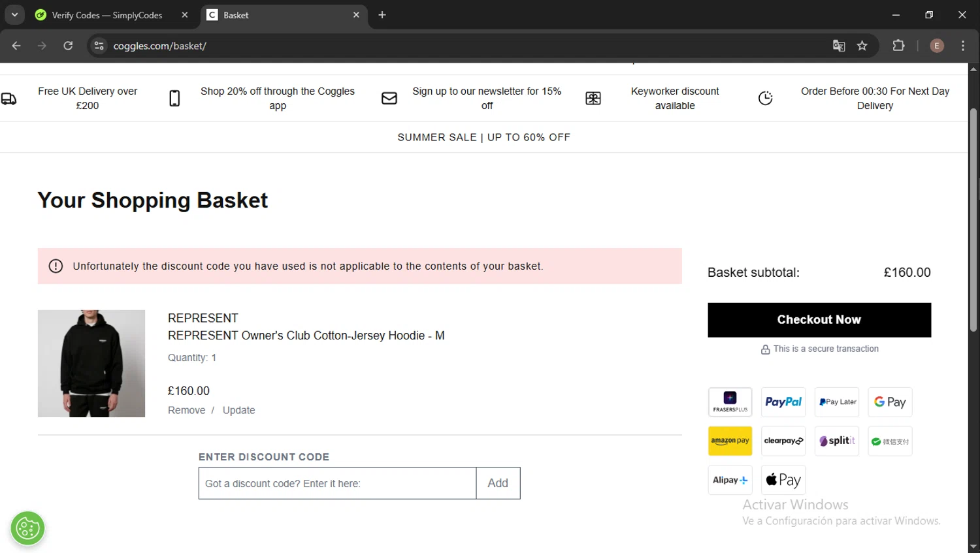Select the Alipay+ icon
Image resolution: width=980 pixels, height=553 pixels.
(x=730, y=480)
